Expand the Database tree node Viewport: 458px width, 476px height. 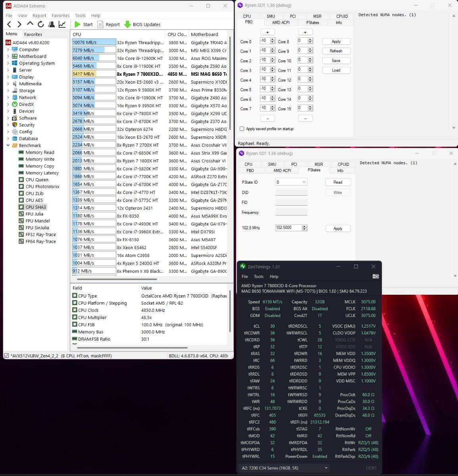[8, 139]
